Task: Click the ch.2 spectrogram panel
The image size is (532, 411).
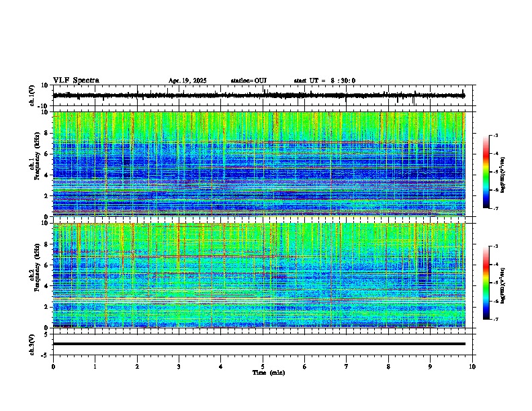Action: coord(259,275)
